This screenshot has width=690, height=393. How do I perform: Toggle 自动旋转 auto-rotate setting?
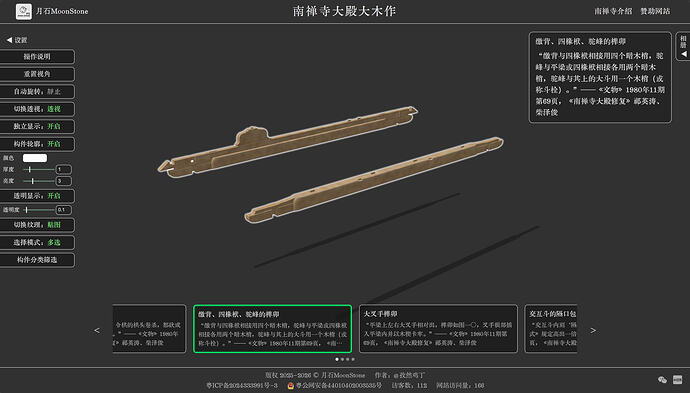(37, 92)
